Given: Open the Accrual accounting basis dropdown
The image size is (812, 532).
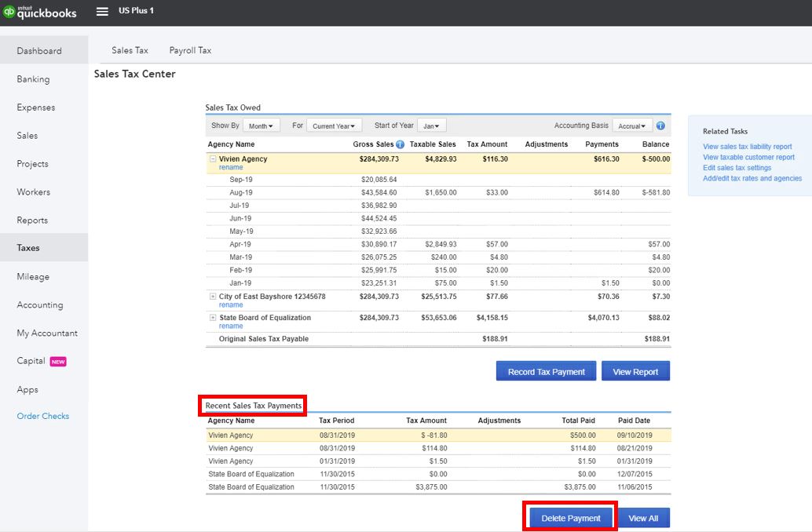Looking at the screenshot, I should (x=632, y=126).
